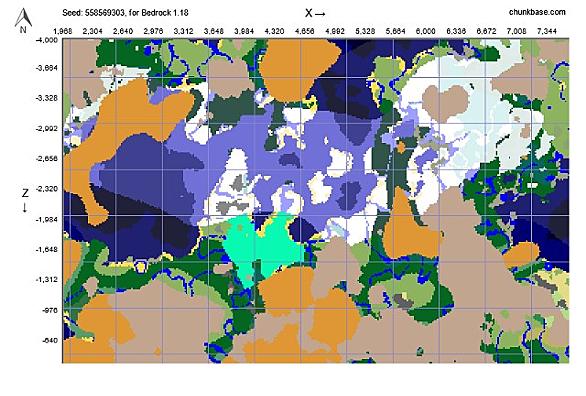The height and width of the screenshot is (396, 586).
Task: Click X coordinate label 2,304
Action: 93,31
